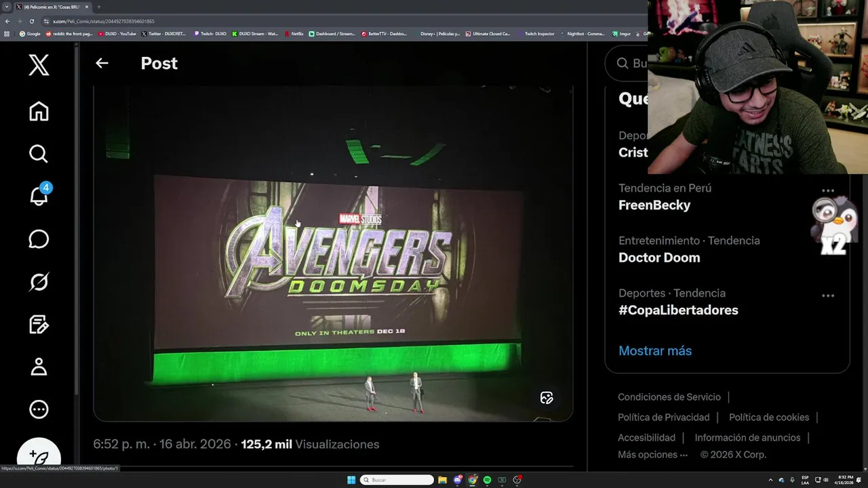Open Política de Privacidad link
Image resolution: width=868 pixels, height=488 pixels.
click(x=664, y=418)
